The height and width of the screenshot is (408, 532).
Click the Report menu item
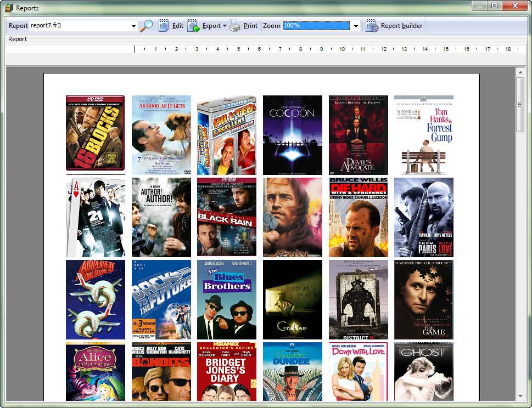pos(18,39)
